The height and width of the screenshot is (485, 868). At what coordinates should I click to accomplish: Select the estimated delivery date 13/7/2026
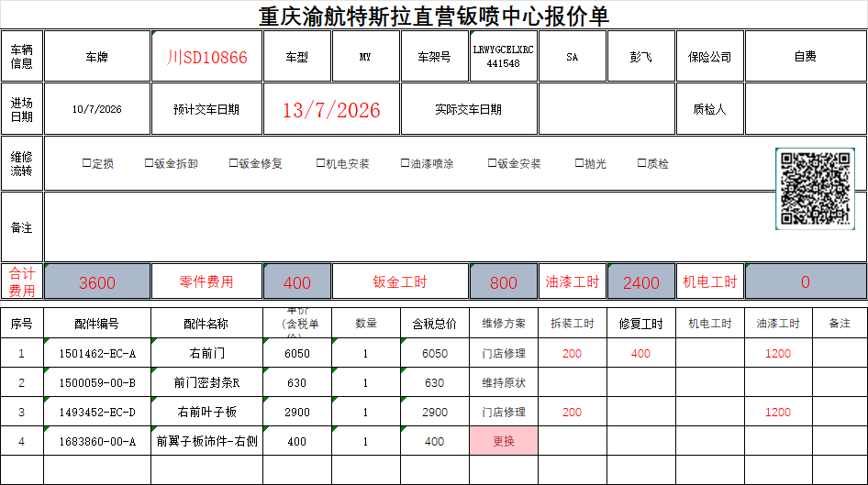click(x=331, y=109)
